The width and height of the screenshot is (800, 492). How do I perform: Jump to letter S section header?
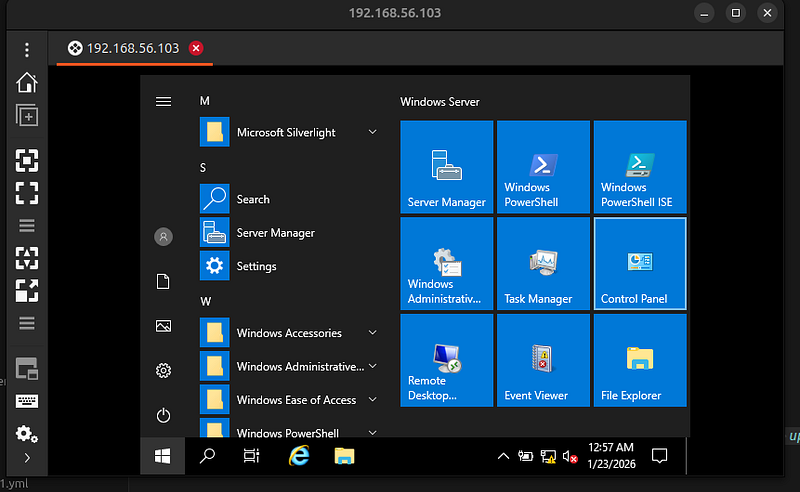(203, 168)
